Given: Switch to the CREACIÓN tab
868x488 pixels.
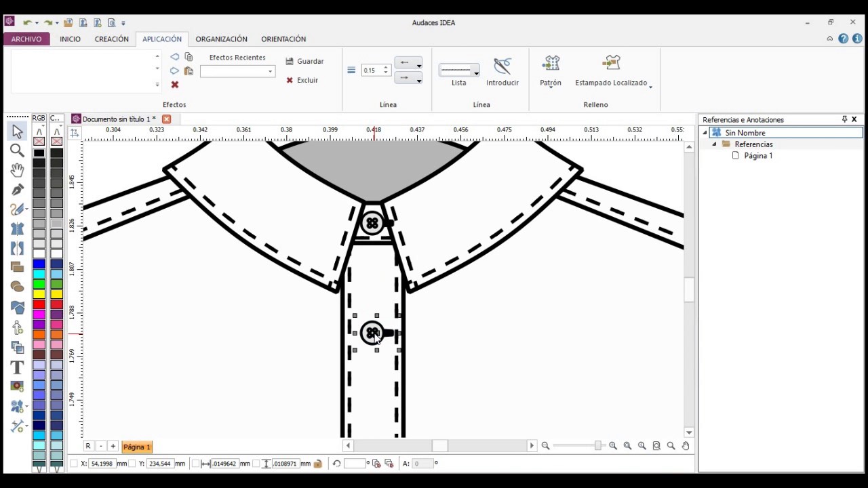Looking at the screenshot, I should point(112,39).
